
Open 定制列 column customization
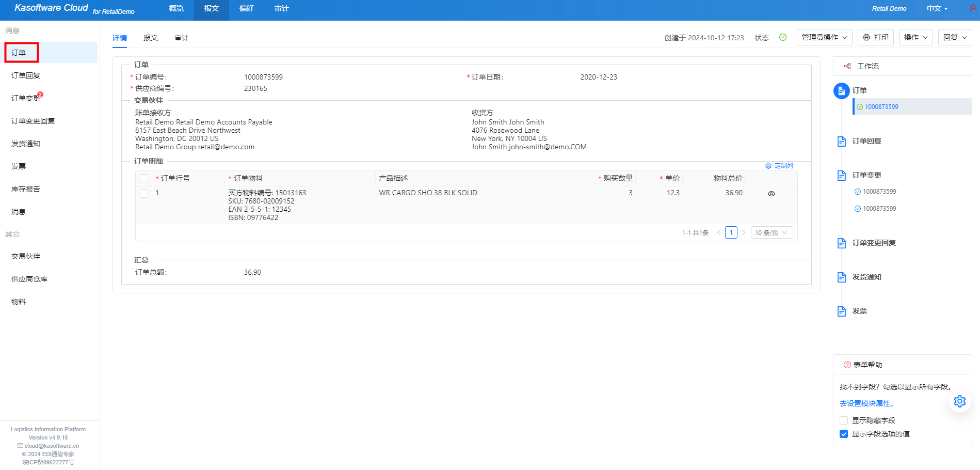[779, 166]
